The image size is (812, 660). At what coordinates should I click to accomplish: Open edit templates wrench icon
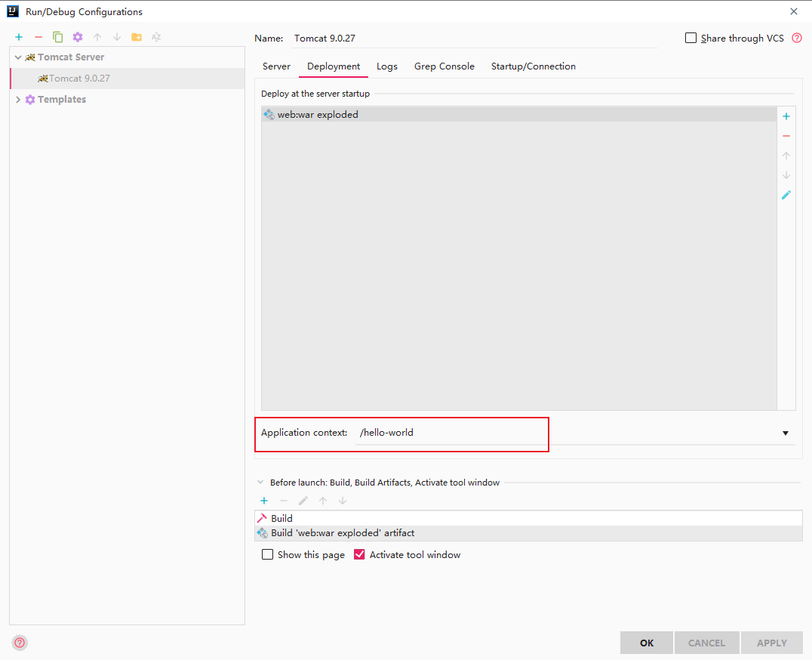tap(78, 37)
